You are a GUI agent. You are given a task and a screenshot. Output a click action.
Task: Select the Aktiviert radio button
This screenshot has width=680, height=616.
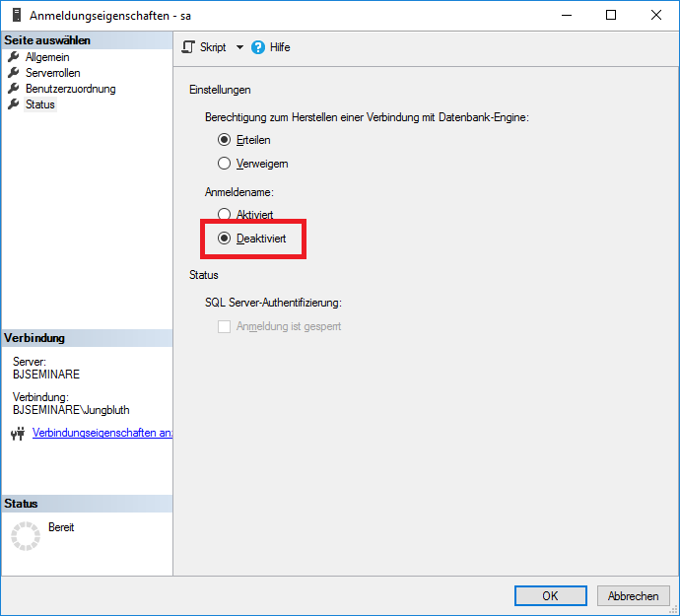pos(225,214)
